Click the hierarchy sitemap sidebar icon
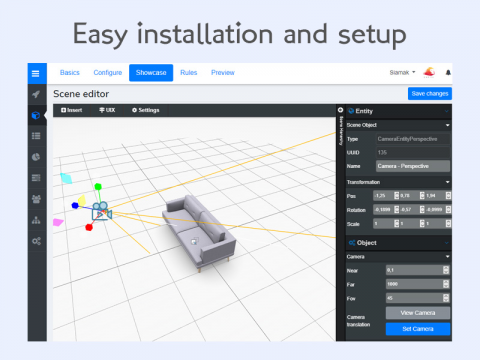Viewport: 480px width, 360px height. pyautogui.click(x=36, y=220)
